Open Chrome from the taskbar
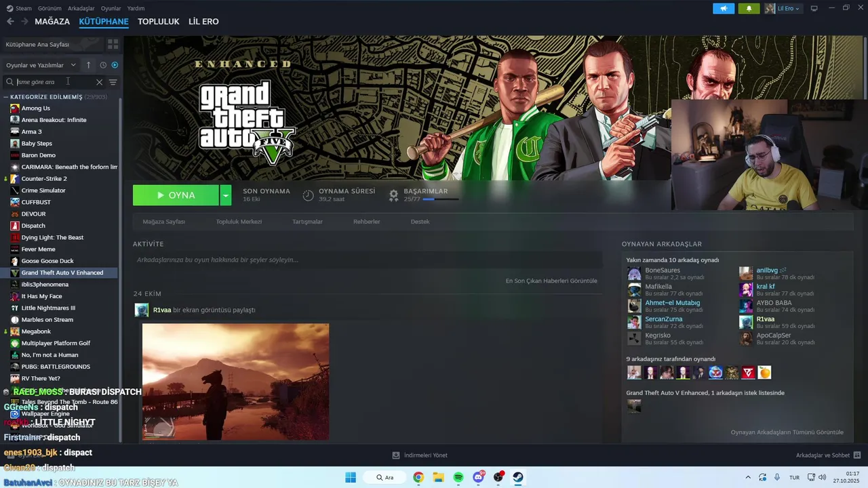The width and height of the screenshot is (868, 488). pyautogui.click(x=418, y=477)
